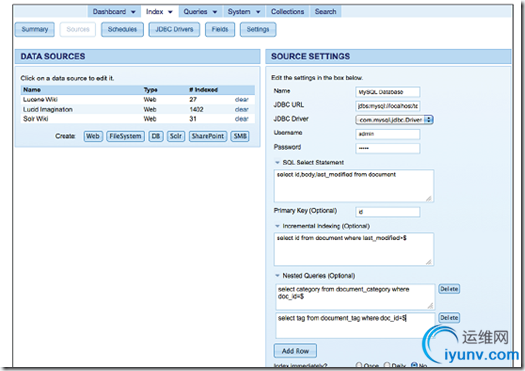Focus the Primary Key input field
Viewport: 525px width, 371px height.
click(388, 212)
